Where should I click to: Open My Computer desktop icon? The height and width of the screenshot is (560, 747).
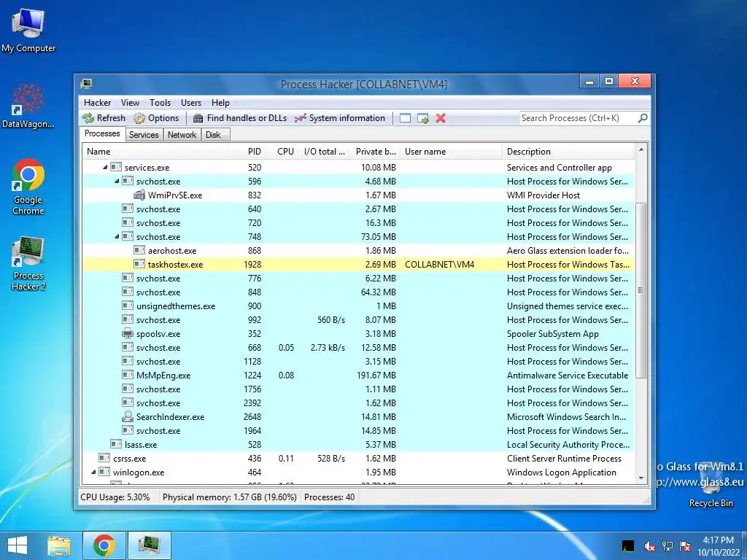pyautogui.click(x=28, y=30)
